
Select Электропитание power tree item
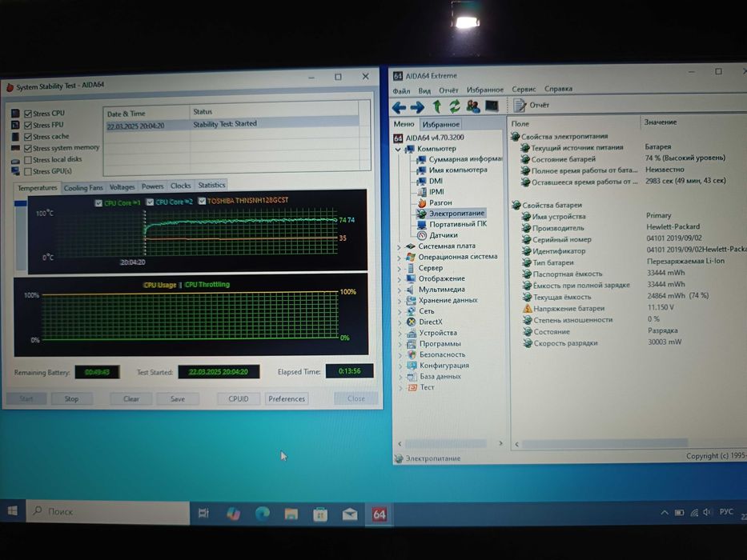[x=451, y=214]
